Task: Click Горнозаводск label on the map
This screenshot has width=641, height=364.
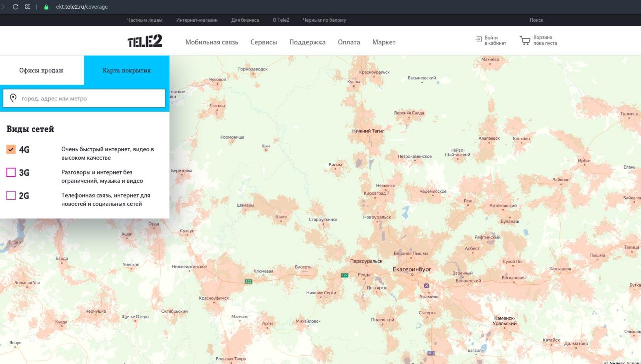Action: (253, 69)
